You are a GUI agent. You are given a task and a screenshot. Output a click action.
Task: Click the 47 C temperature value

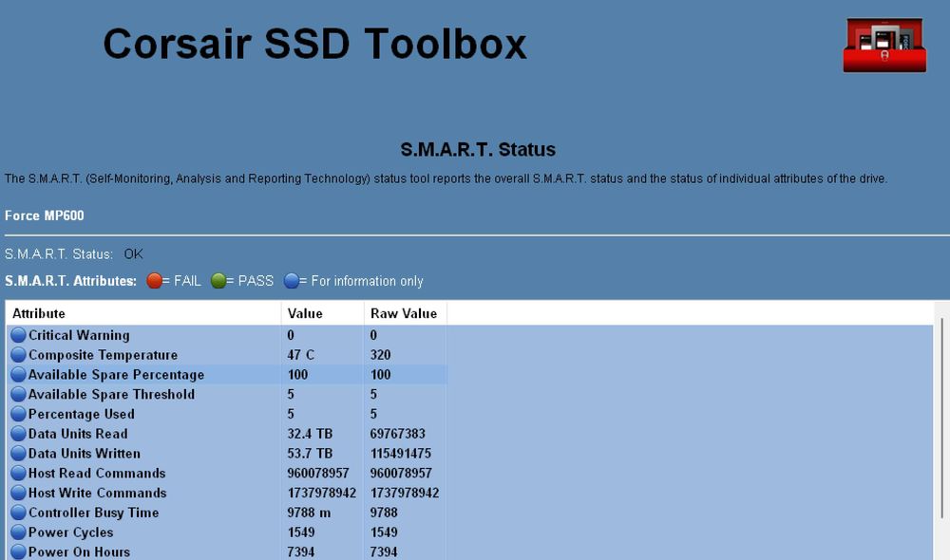(300, 355)
